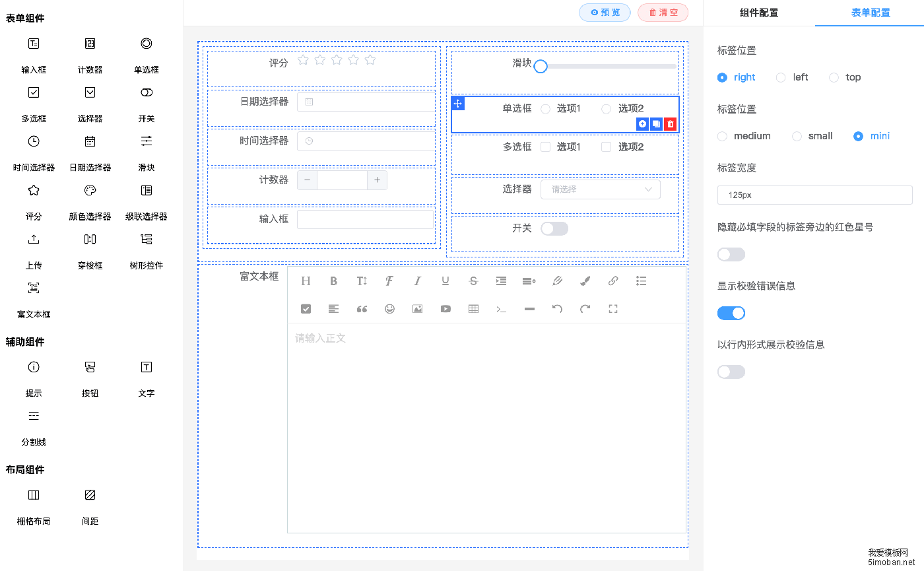
Task: Open the 日期选择器 date picker field
Action: pos(365,102)
